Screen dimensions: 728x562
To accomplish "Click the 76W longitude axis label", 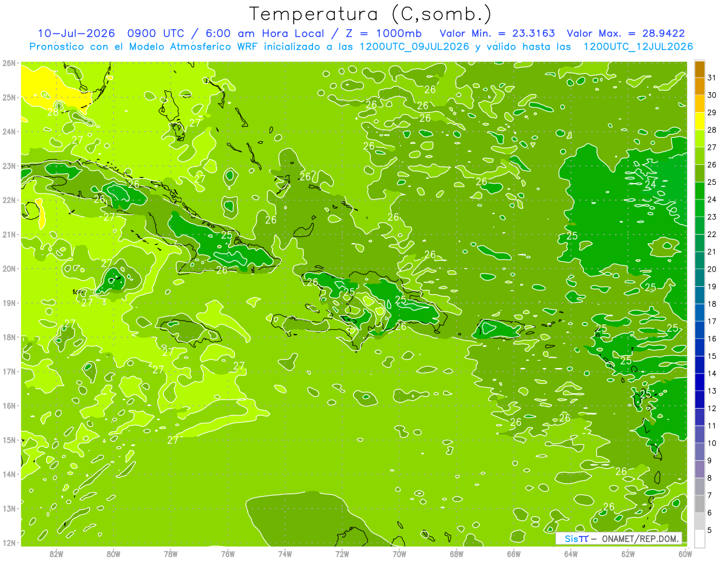I will click(228, 554).
